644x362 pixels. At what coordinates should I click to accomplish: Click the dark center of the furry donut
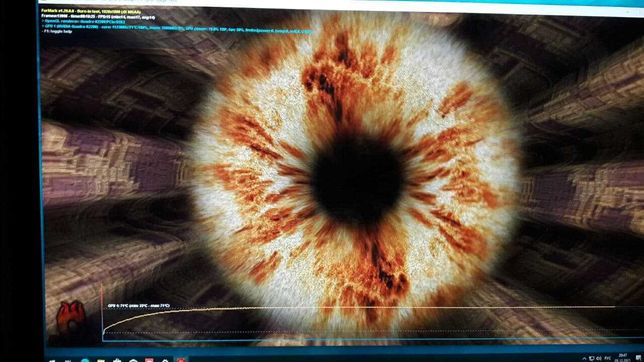[356, 181]
